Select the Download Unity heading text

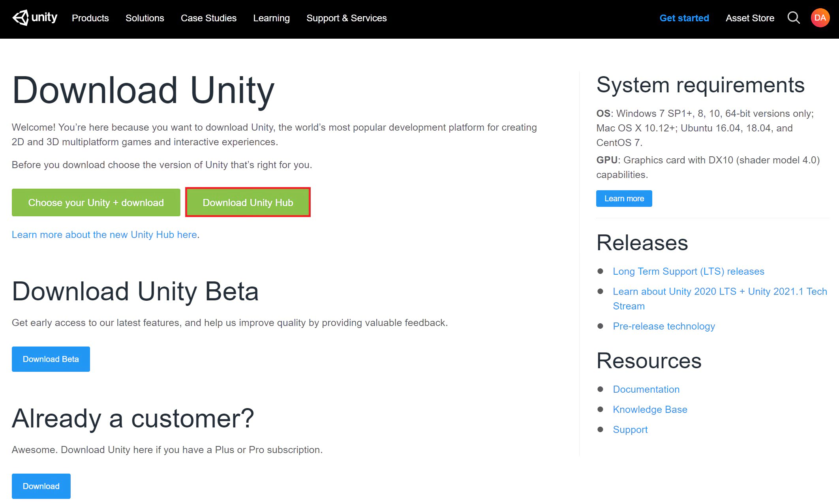(143, 91)
